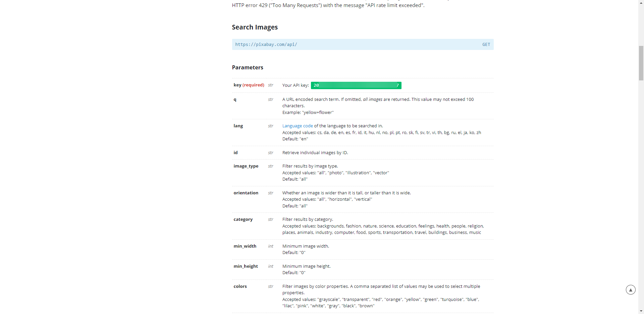This screenshot has height=314, width=644.
Task: Select the q parameter name
Action: [235, 100]
